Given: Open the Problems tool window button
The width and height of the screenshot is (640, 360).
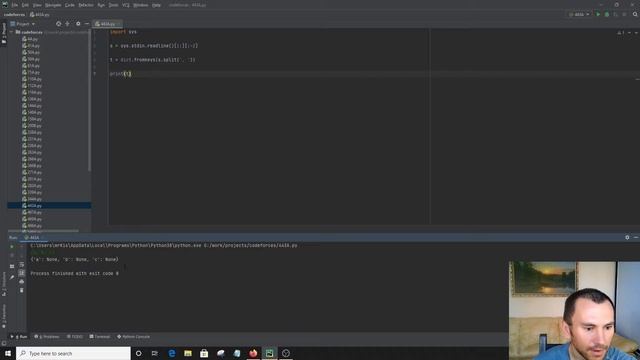Looking at the screenshot, I should [x=47, y=337].
